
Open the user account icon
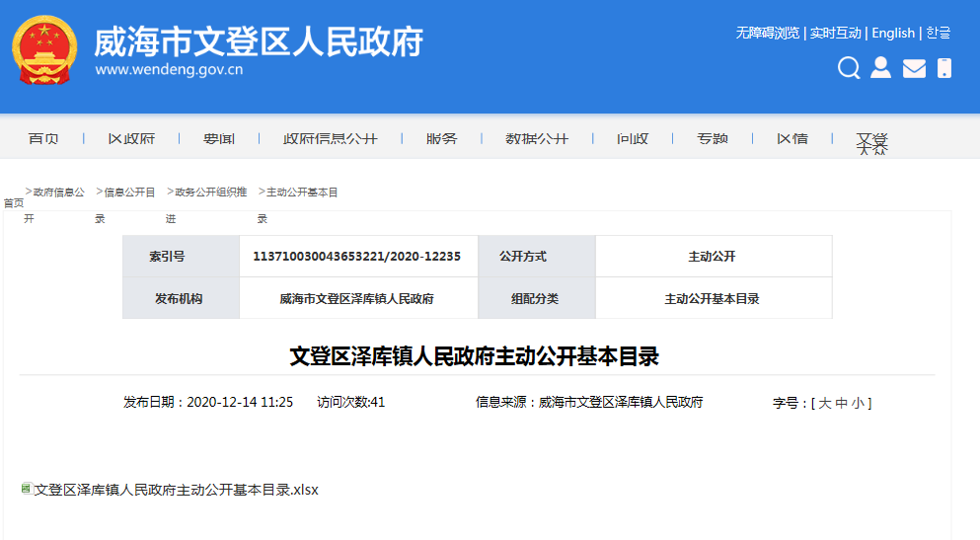point(880,68)
